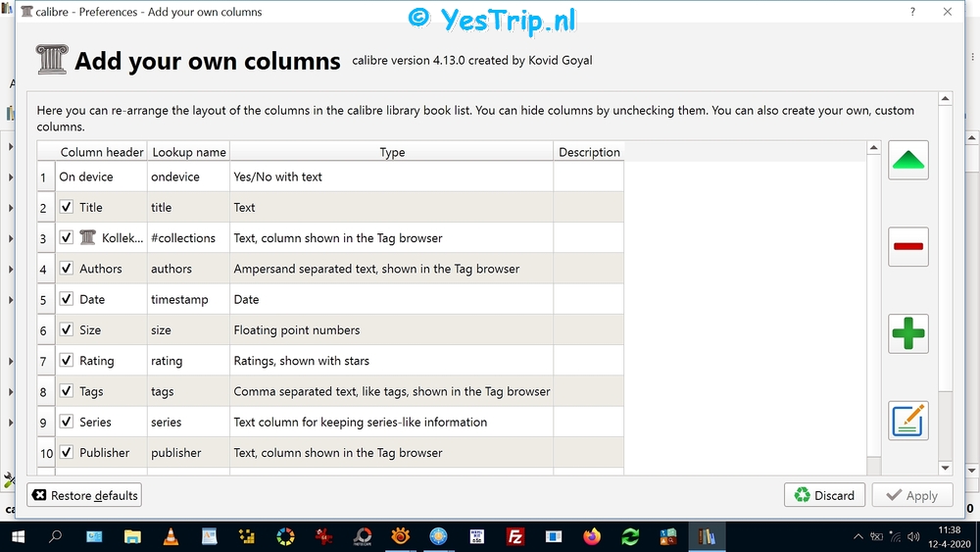Open VLC media player from taskbar
The height and width of the screenshot is (552, 980).
tap(170, 536)
